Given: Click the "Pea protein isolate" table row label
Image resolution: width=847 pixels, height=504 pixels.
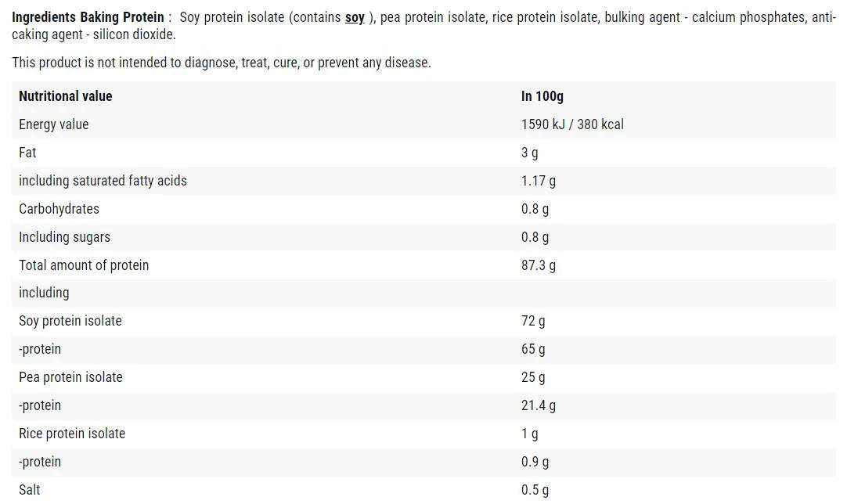Looking at the screenshot, I should coord(71,377).
